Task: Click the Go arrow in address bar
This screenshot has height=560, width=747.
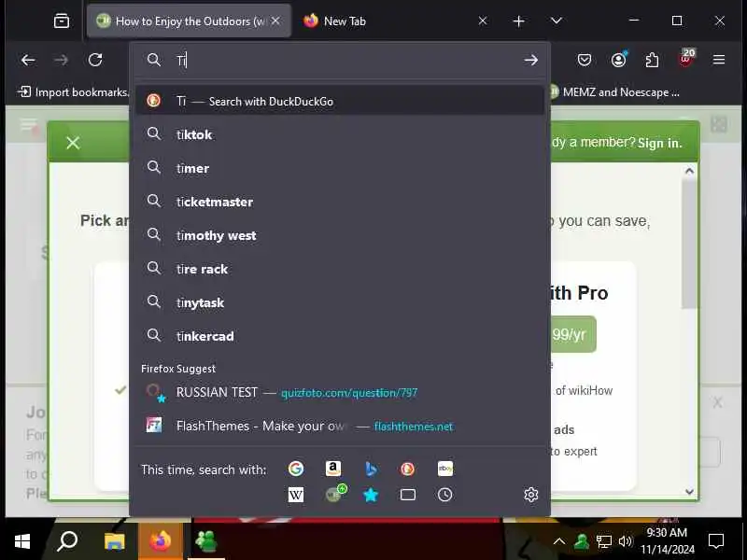Action: 530,60
